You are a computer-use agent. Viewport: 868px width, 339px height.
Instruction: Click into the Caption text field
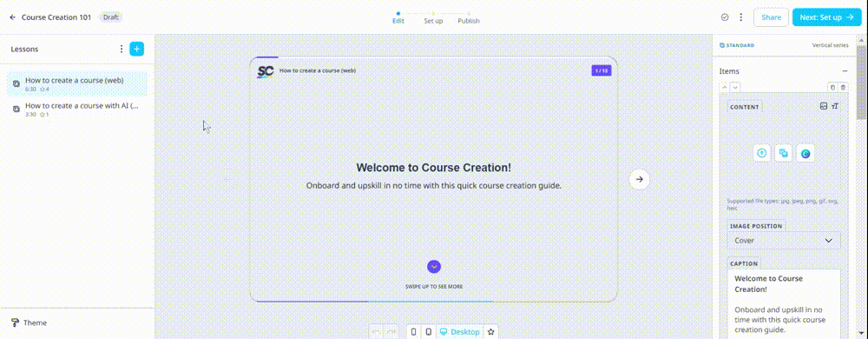pyautogui.click(x=783, y=303)
